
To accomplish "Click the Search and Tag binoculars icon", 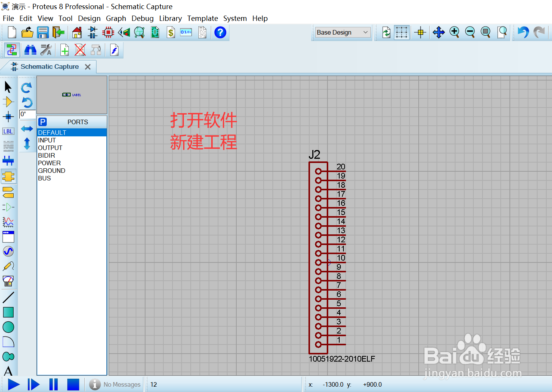I will (30, 50).
